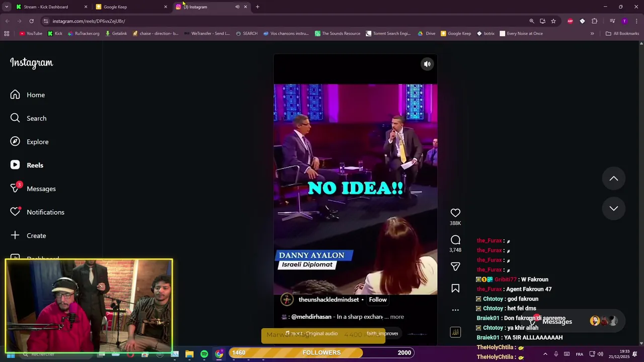This screenshot has width=644, height=362.
Task: Expand the hidden bookmarks overflow chevron
Action: (x=592, y=34)
